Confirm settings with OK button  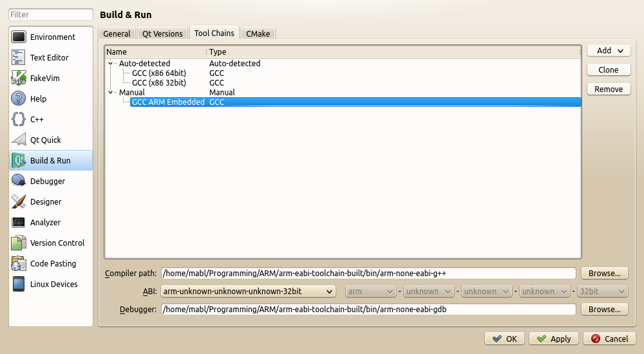504,339
